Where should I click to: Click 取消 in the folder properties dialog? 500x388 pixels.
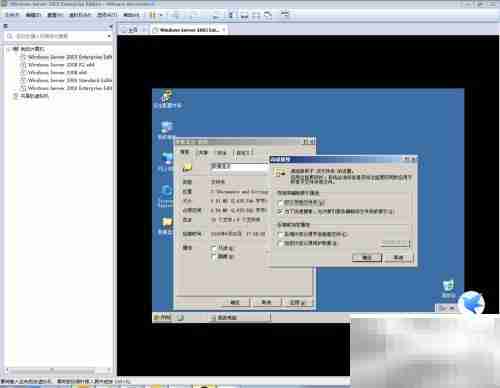click(267, 302)
